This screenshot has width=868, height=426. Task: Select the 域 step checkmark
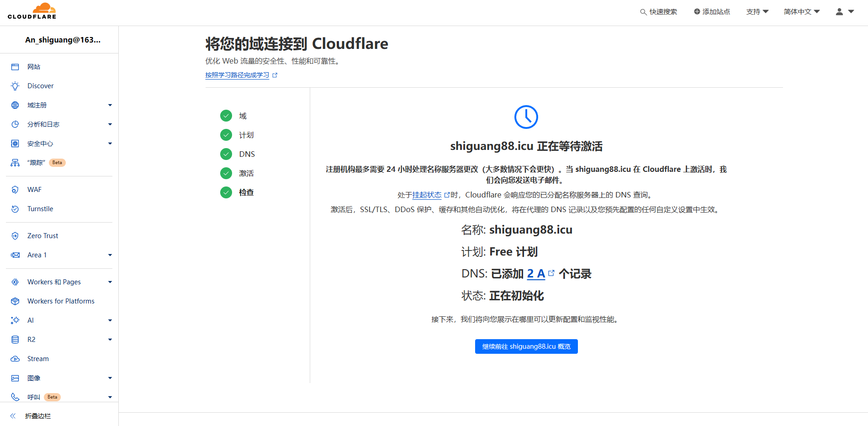pos(226,116)
